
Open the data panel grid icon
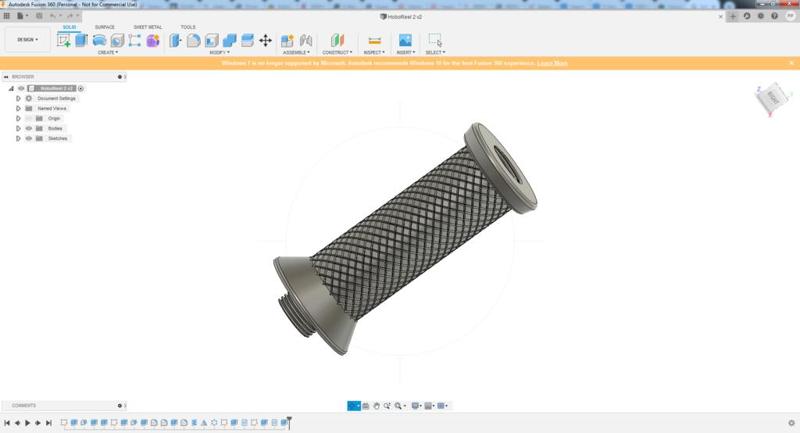(7, 16)
